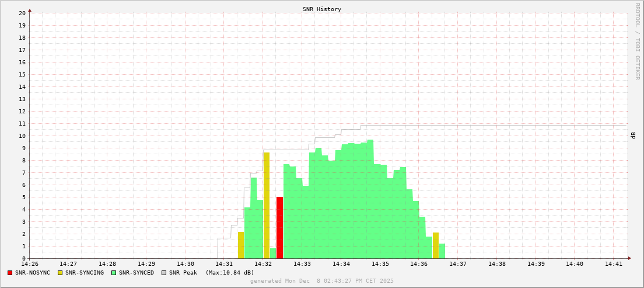Screen dimensions: 644x288
Task: Click the arrow at the x-axis right end
Action: click(629, 258)
